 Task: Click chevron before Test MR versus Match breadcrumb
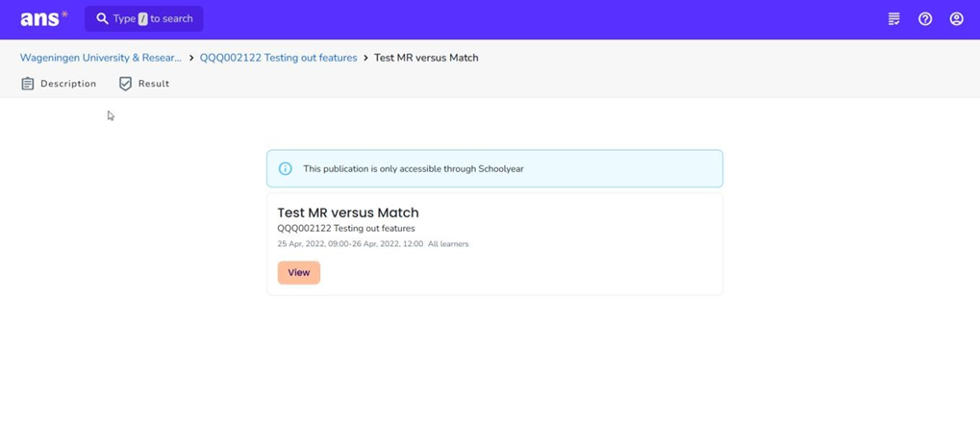pyautogui.click(x=365, y=58)
